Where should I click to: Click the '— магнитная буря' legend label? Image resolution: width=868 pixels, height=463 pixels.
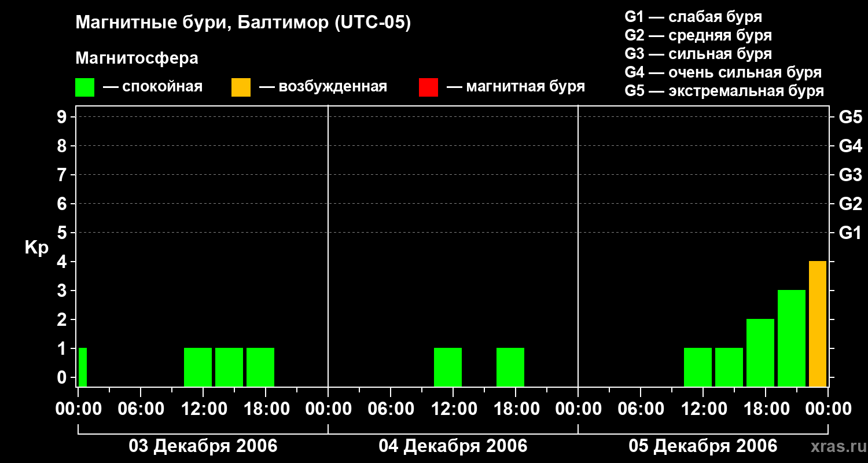tap(516, 87)
